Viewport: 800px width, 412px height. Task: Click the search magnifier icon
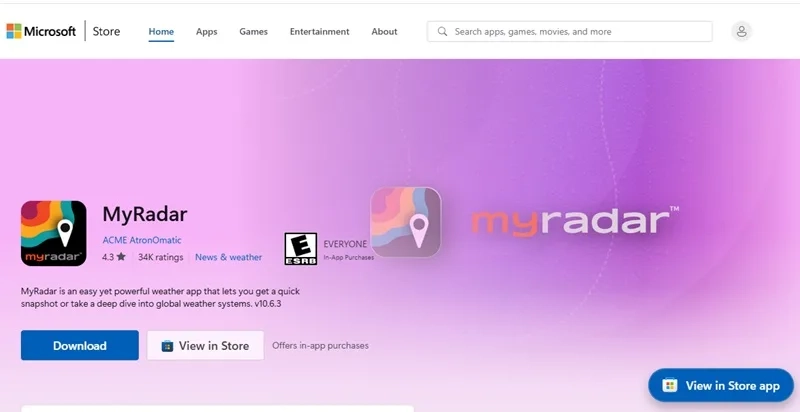[441, 32]
